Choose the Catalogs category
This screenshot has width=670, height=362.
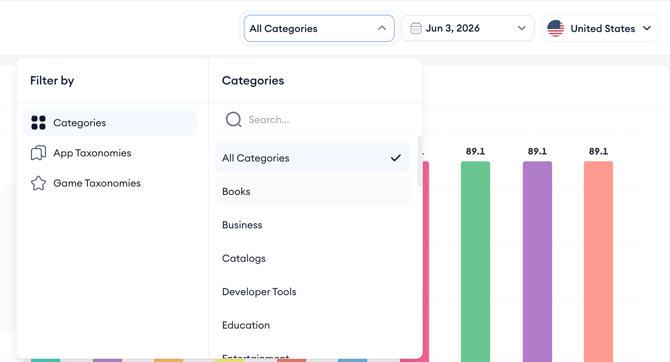pyautogui.click(x=313, y=258)
